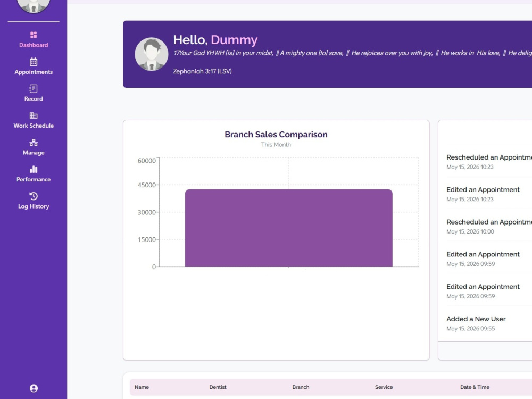The height and width of the screenshot is (399, 532).
Task: Click the Name column header
Action: tap(142, 387)
